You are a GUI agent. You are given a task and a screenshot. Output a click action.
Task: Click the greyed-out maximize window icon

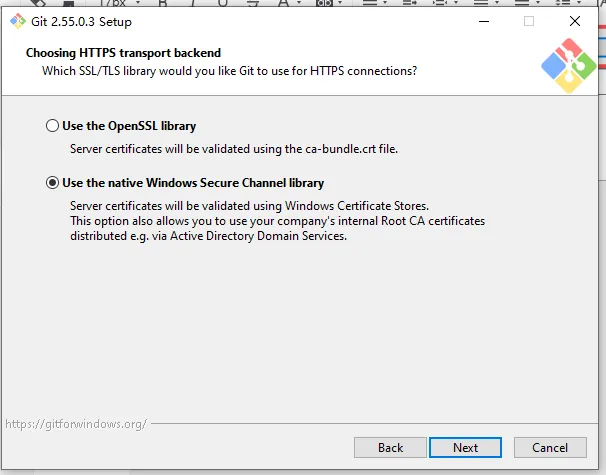tap(529, 21)
